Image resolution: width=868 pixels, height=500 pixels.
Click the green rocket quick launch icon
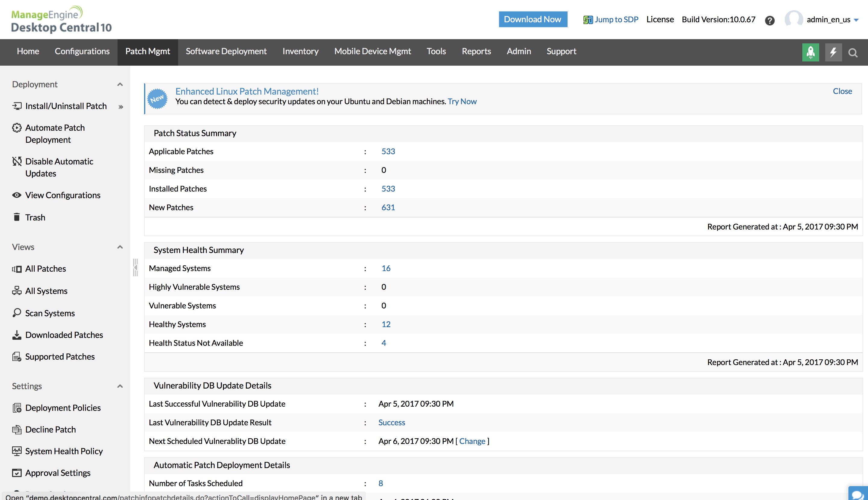[810, 52]
